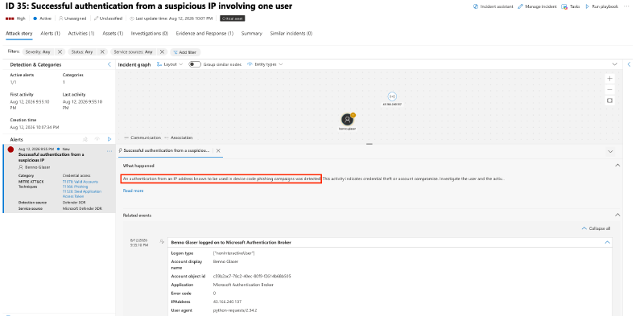Click the Severity: Any filter pill
Viewport: 644px width, 316px height.
[x=38, y=52]
